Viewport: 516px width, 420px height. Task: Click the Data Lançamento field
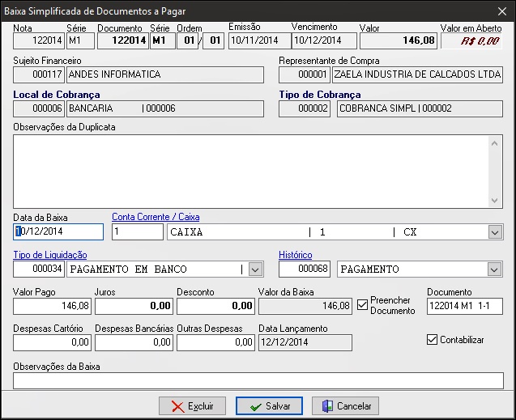click(x=305, y=343)
